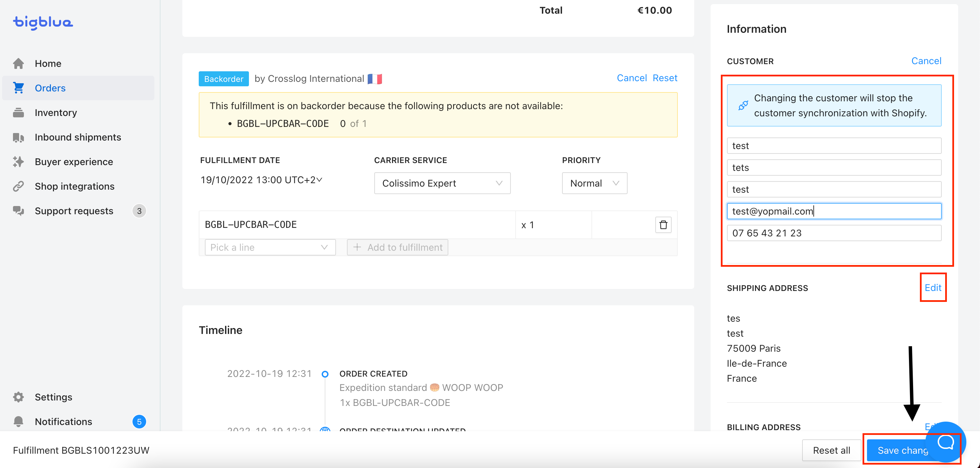Expand the fulfillment date picker
The height and width of the screenshot is (468, 980).
[261, 180]
